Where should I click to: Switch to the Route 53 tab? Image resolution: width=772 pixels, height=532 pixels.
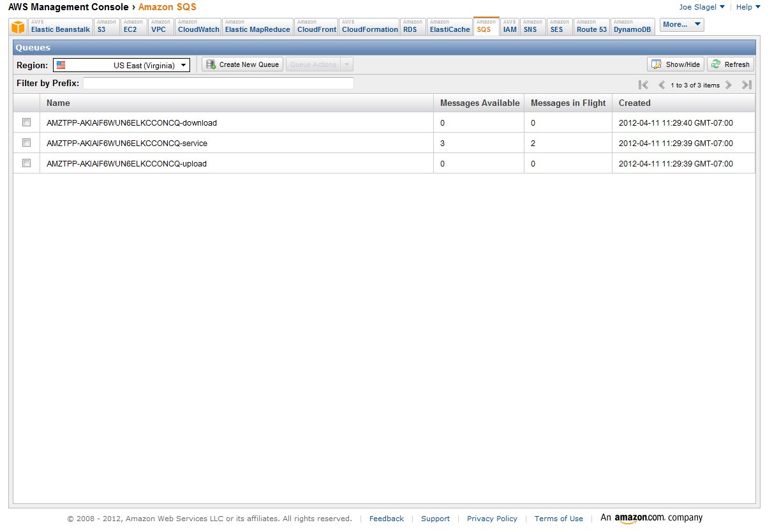click(591, 27)
